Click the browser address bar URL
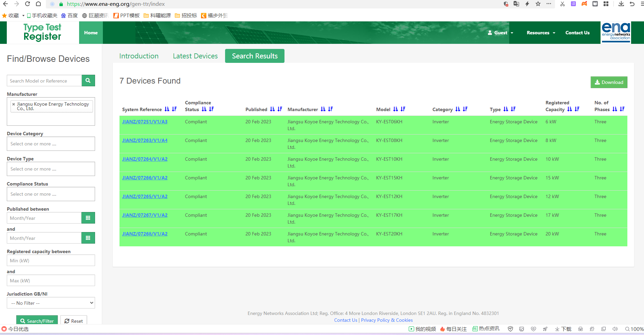 pos(116,4)
